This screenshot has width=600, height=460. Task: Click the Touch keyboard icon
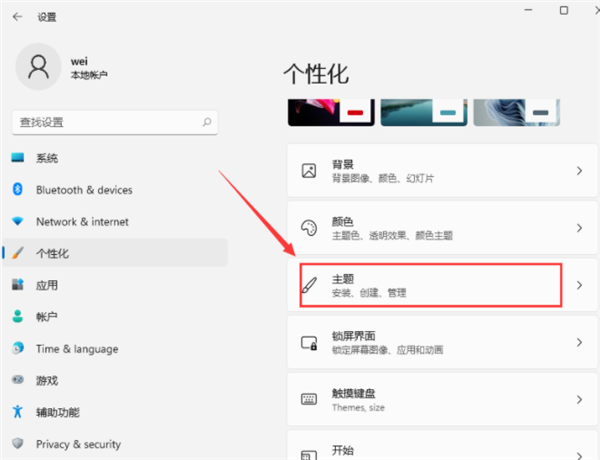310,400
